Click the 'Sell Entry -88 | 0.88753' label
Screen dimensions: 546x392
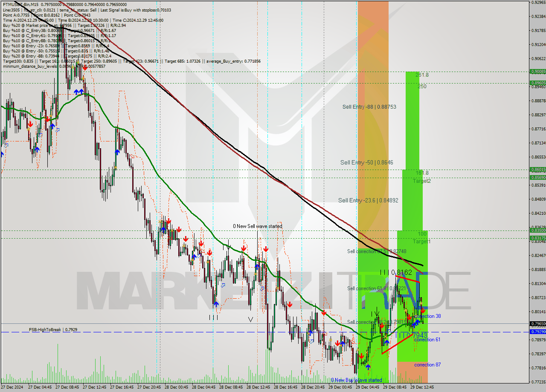click(x=369, y=107)
